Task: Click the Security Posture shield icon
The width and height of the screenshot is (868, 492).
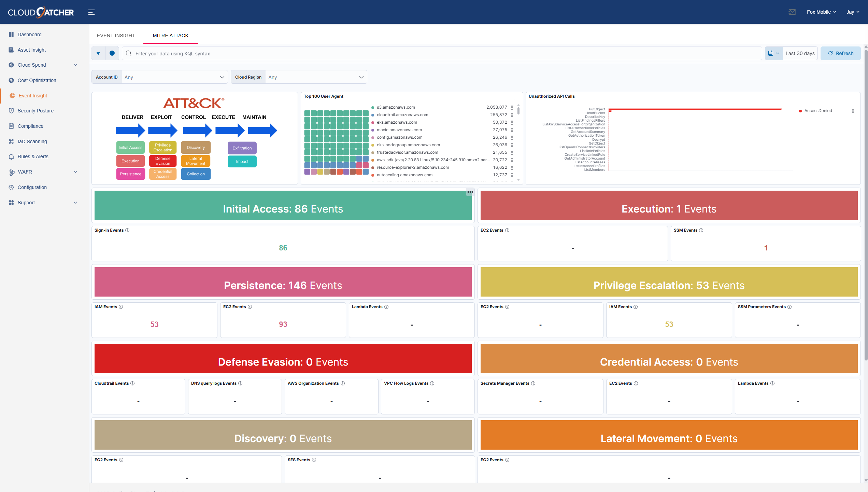Action: point(11,111)
